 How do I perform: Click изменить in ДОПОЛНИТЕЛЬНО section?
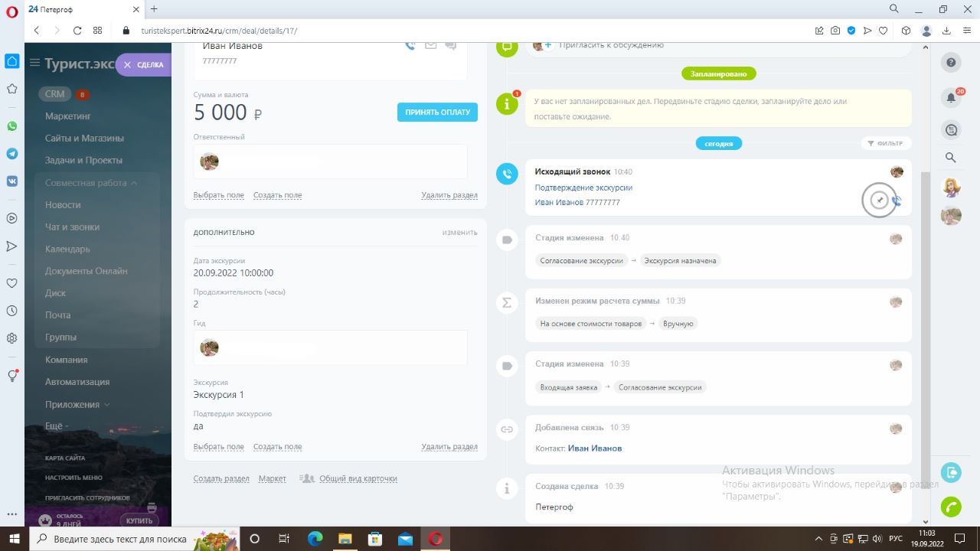coord(459,233)
